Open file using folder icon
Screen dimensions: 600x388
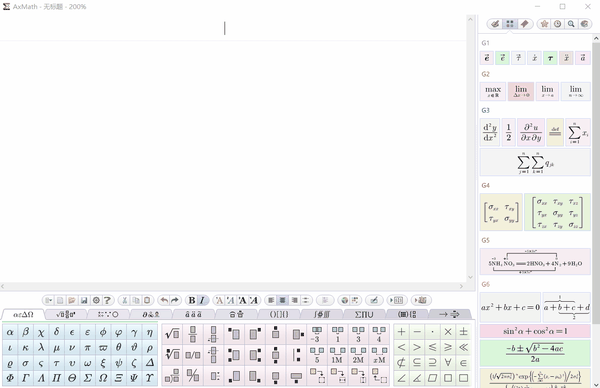click(72, 300)
